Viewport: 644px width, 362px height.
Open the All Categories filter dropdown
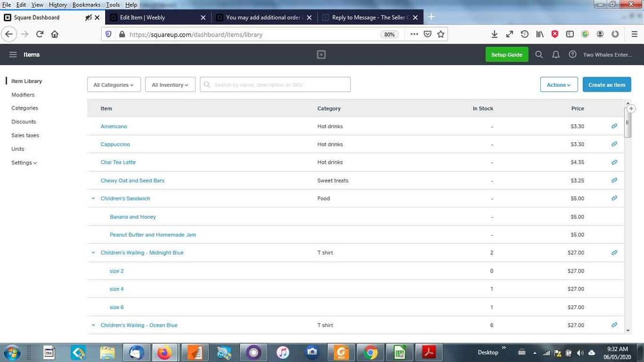tap(114, 84)
